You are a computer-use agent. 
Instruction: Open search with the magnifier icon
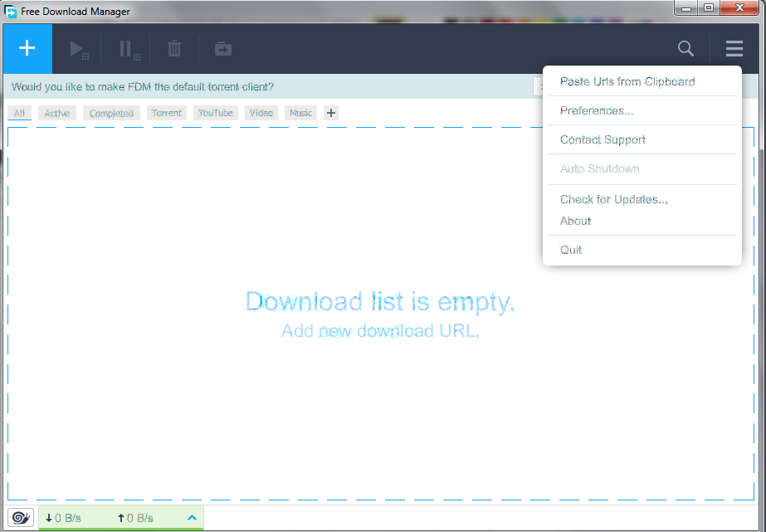coord(685,48)
